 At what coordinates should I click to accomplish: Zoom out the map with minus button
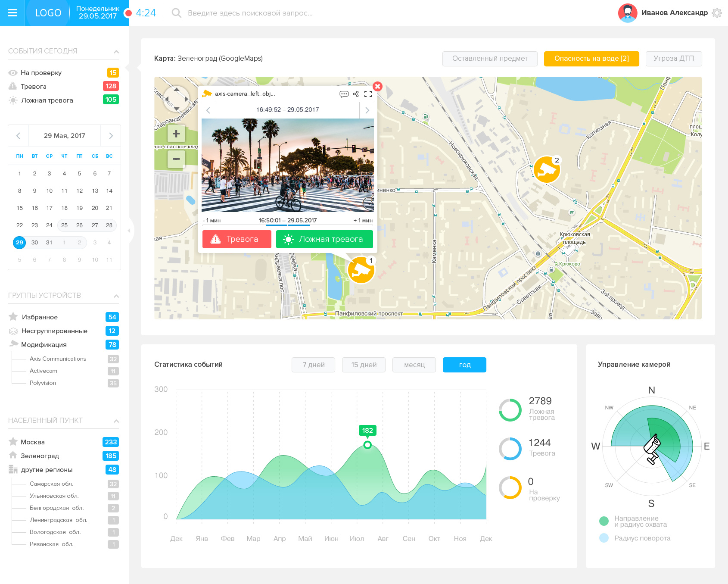(176, 159)
